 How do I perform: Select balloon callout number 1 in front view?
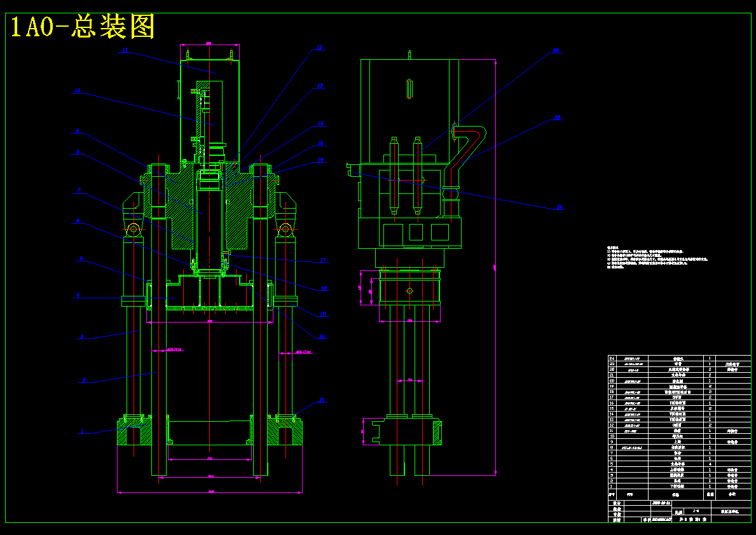[x=82, y=431]
